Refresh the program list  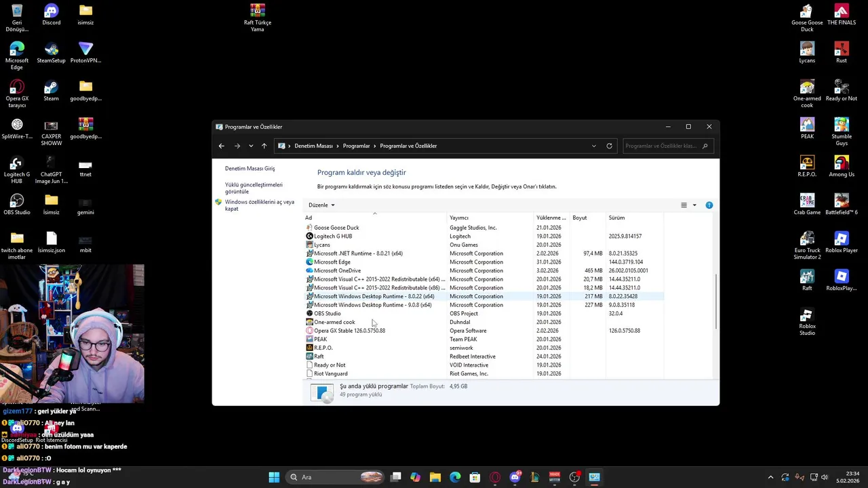pos(609,146)
